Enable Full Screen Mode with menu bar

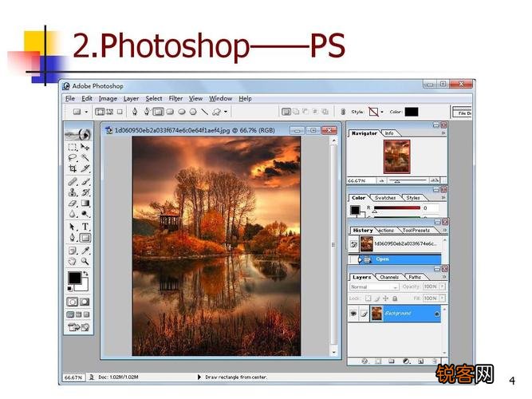pyautogui.click(x=78, y=314)
